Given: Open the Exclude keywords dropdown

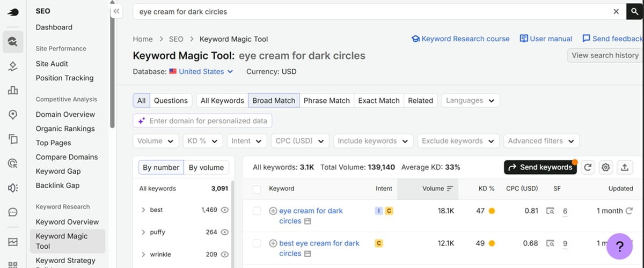Looking at the screenshot, I should pyautogui.click(x=458, y=141).
